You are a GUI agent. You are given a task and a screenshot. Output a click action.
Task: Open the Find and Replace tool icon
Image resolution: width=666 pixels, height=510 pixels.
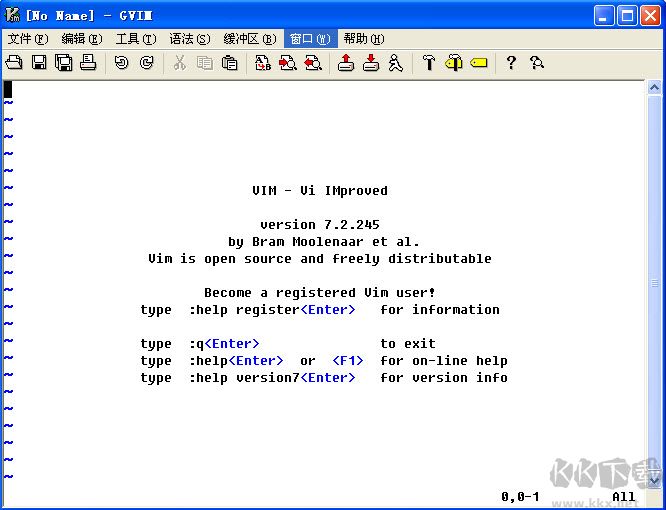pyautogui.click(x=263, y=63)
